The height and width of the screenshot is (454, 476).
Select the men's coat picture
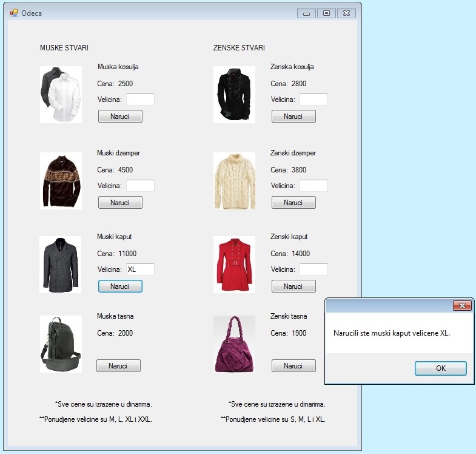tap(61, 265)
